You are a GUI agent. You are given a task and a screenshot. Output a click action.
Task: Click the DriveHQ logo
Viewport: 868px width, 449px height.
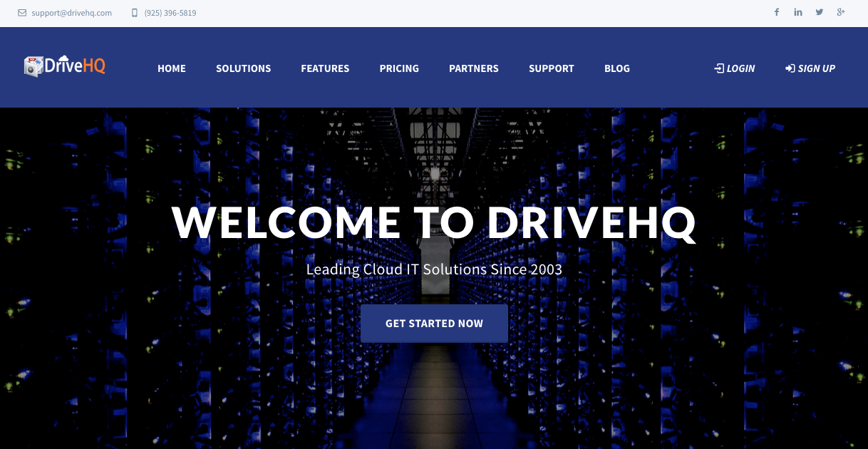pyautogui.click(x=65, y=66)
